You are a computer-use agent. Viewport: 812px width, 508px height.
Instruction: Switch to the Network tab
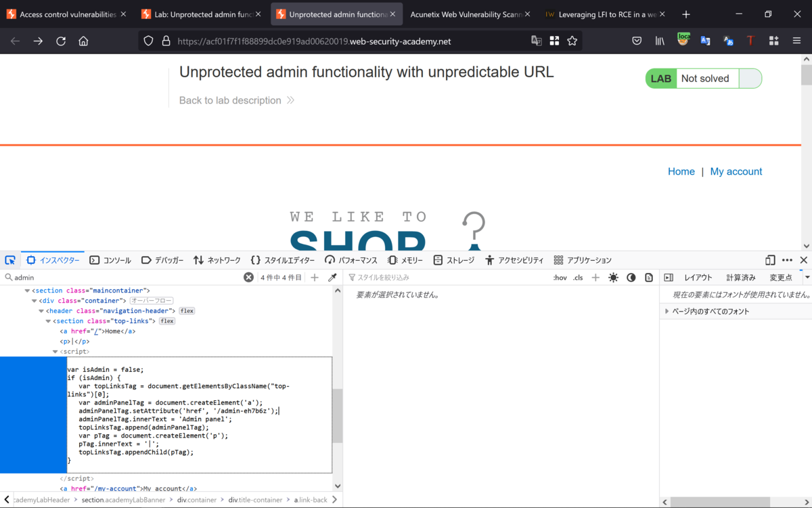pos(217,260)
